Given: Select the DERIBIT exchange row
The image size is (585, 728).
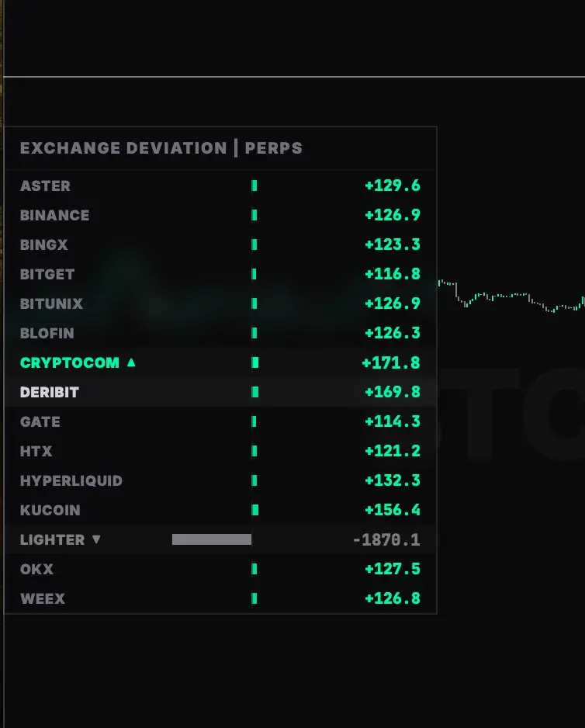Looking at the screenshot, I should click(220, 392).
